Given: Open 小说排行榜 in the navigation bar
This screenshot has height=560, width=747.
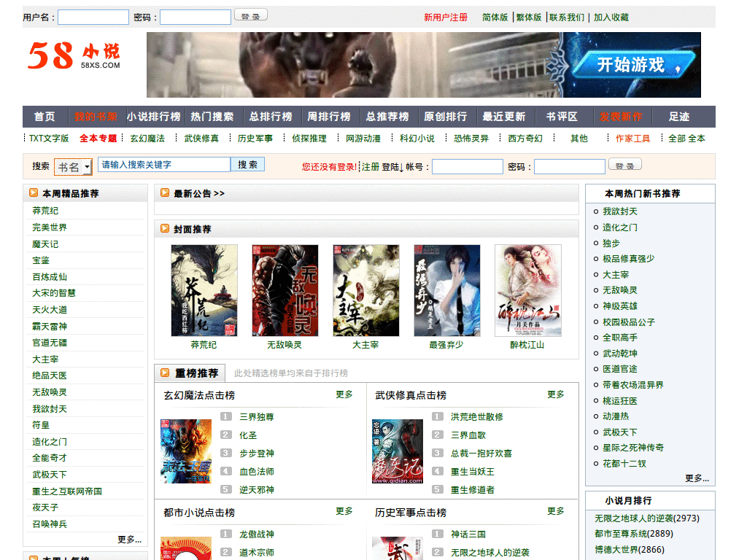Looking at the screenshot, I should (154, 117).
